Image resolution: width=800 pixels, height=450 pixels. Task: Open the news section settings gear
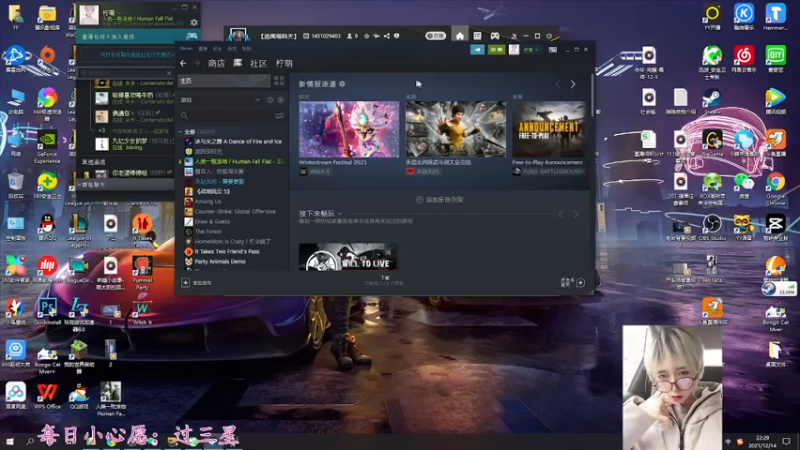[x=342, y=84]
